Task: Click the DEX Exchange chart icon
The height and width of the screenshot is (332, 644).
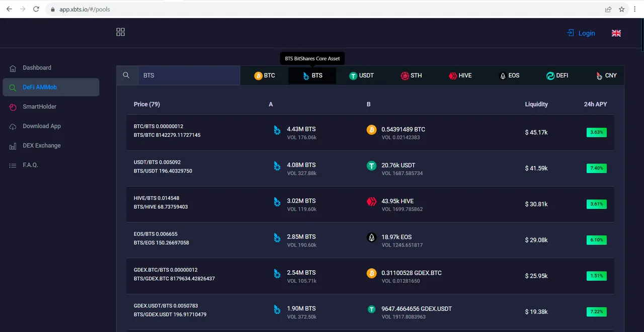Action: 13,146
